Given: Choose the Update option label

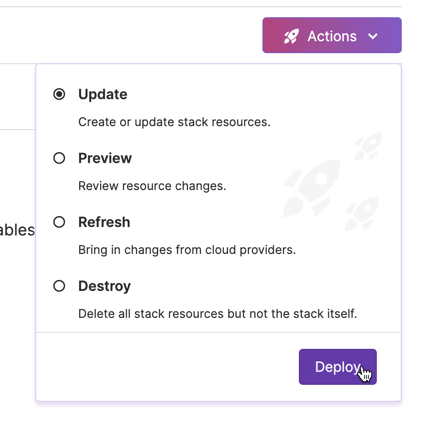Looking at the screenshot, I should coord(103,94).
